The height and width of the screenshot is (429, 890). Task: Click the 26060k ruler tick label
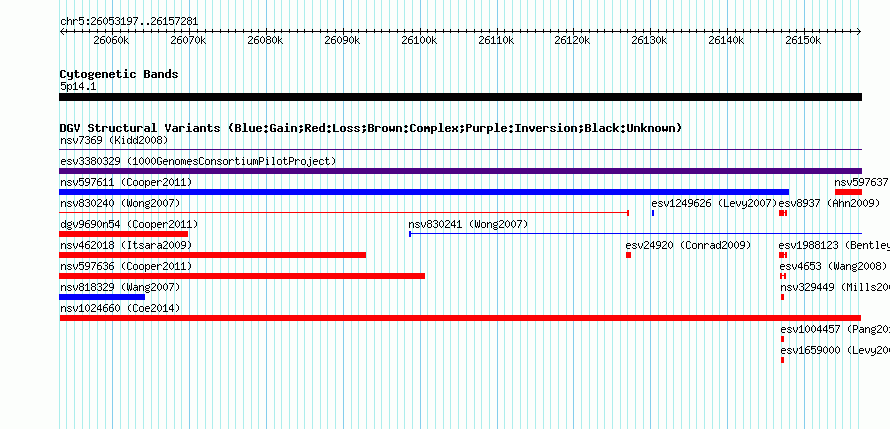tap(112, 40)
